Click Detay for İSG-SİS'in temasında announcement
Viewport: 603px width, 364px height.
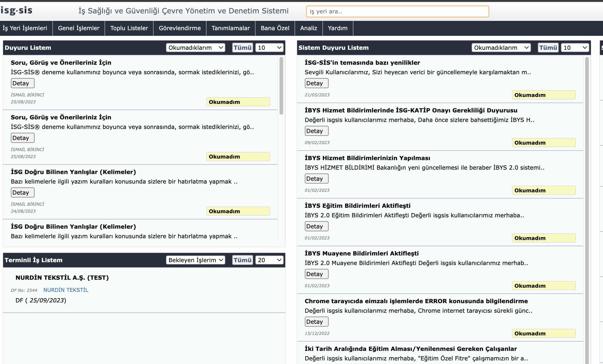point(316,83)
